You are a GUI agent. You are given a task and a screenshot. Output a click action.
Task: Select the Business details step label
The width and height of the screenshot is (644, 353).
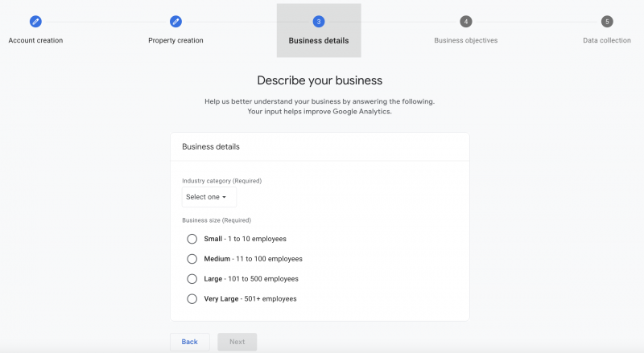click(x=319, y=40)
